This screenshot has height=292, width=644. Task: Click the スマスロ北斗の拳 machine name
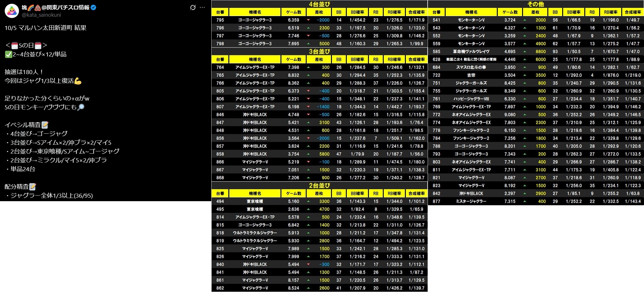click(471, 67)
